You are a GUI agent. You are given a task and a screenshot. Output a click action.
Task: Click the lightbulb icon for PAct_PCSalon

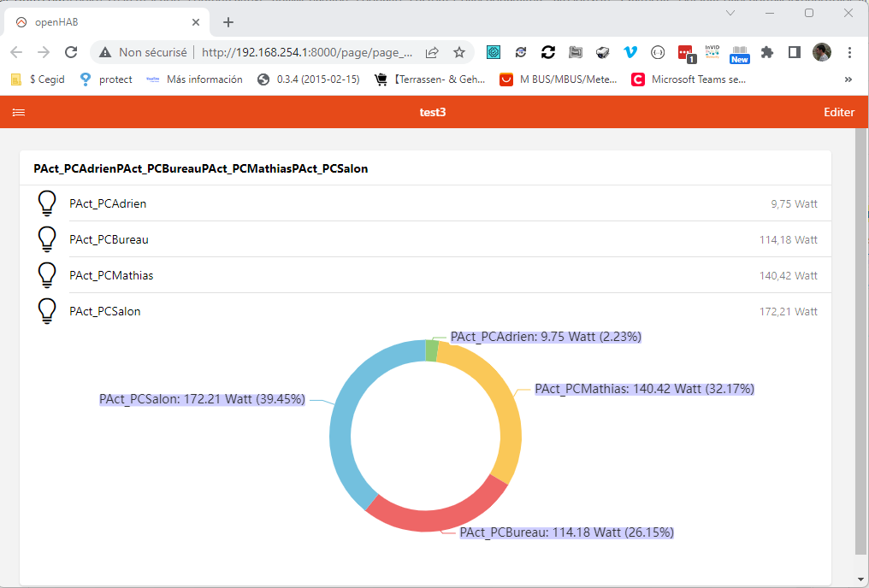point(47,312)
